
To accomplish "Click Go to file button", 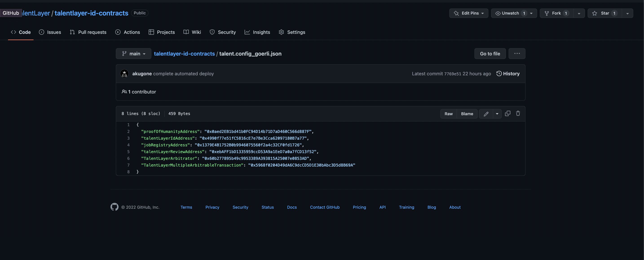I will click(490, 54).
